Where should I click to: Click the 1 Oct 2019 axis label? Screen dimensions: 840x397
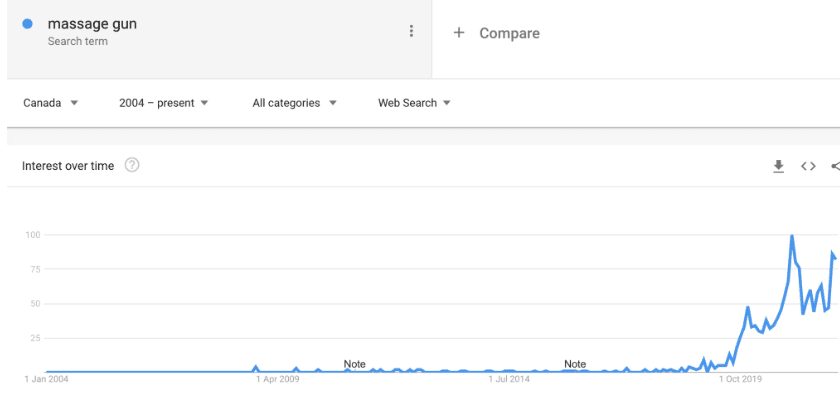pyautogui.click(x=741, y=380)
